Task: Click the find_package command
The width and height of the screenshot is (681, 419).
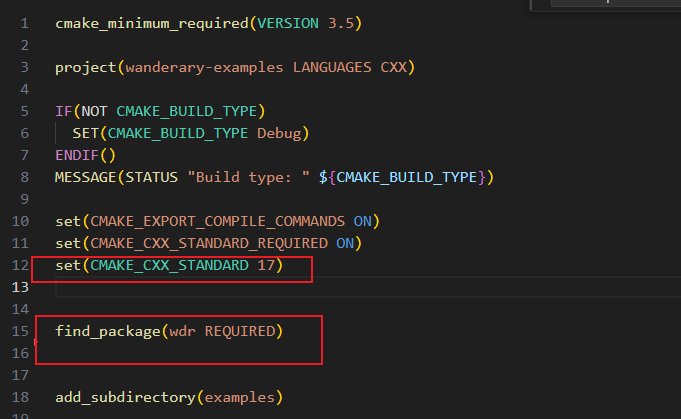Action: pyautogui.click(x=105, y=331)
